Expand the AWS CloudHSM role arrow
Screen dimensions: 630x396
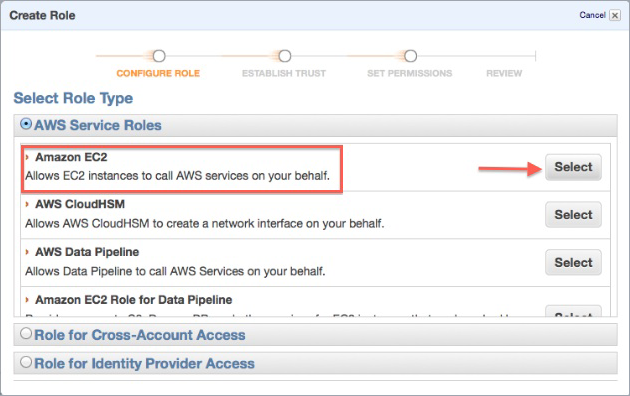coord(27,204)
